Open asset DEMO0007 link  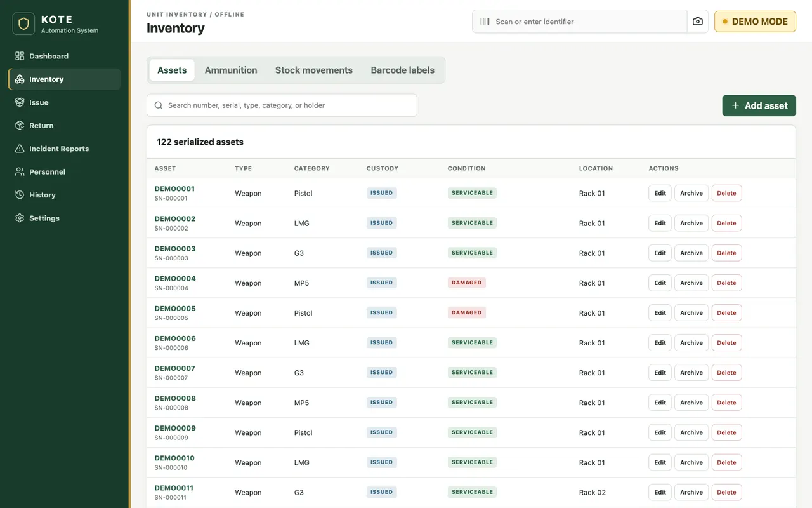(x=174, y=368)
